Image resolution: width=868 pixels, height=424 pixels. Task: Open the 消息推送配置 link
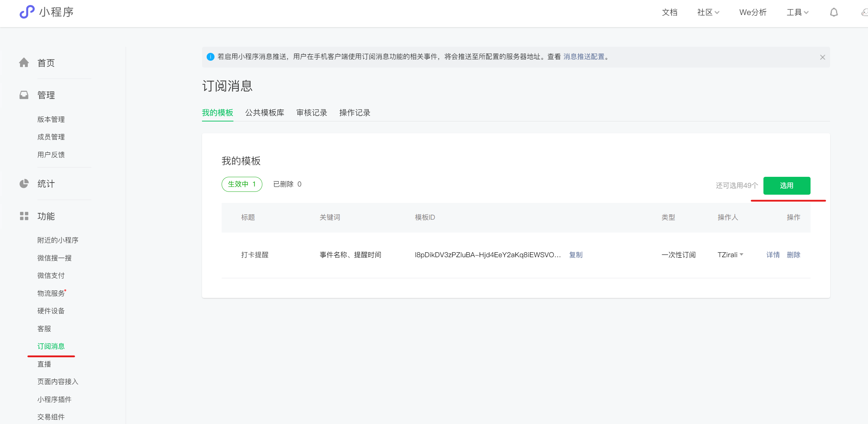(x=584, y=57)
